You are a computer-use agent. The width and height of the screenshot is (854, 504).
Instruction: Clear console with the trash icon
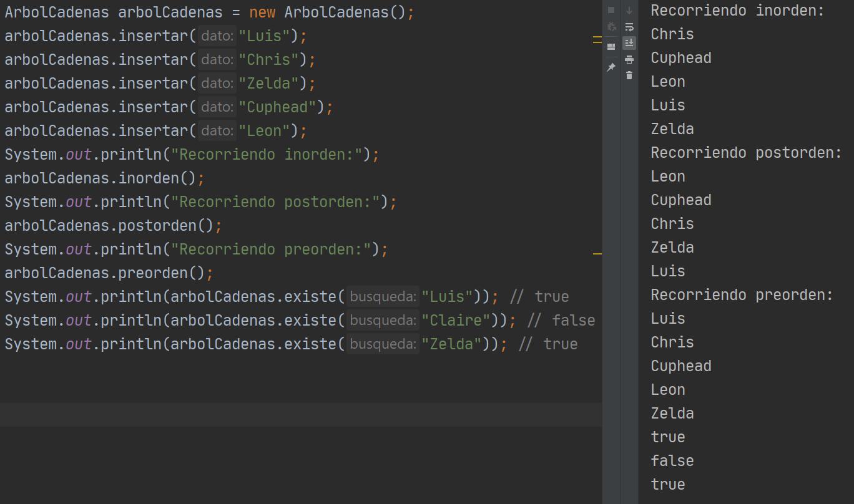(629, 75)
